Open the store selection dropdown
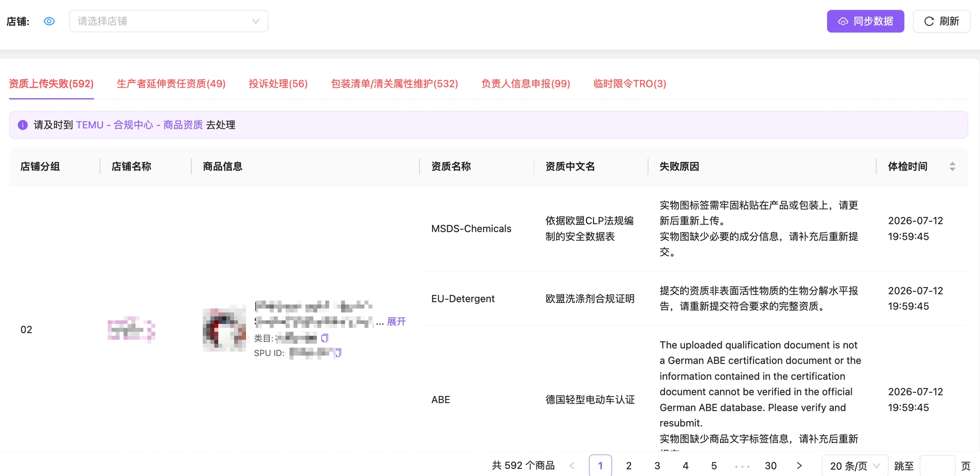The image size is (980, 476). click(x=168, y=21)
